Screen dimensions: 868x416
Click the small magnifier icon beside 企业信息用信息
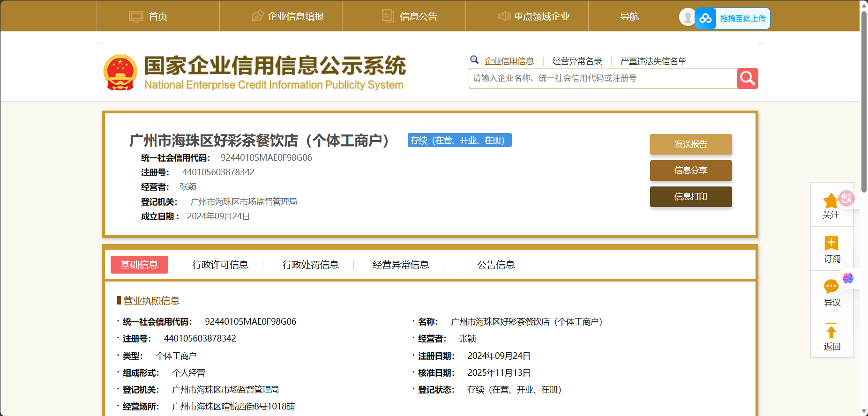coord(474,60)
